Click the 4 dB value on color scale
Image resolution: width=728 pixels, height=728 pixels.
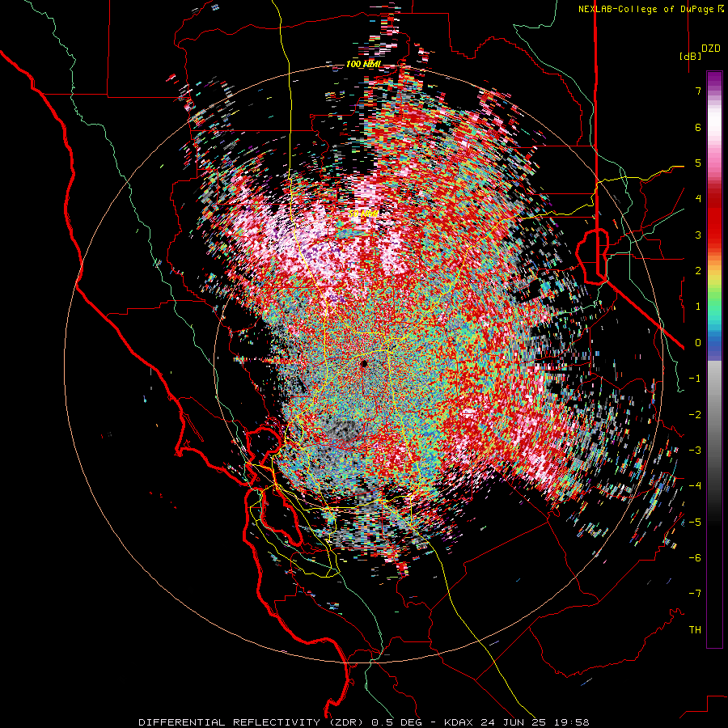click(x=698, y=199)
